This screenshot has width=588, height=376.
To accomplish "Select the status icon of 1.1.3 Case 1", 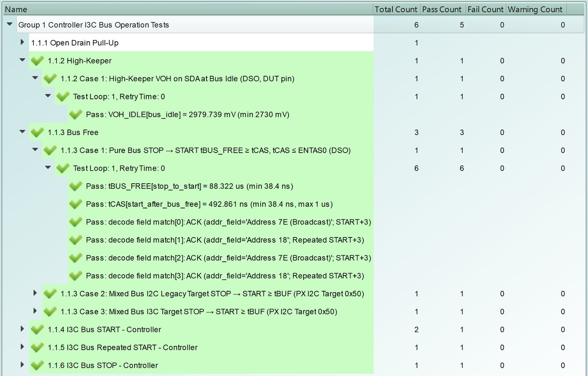I will (x=50, y=150).
